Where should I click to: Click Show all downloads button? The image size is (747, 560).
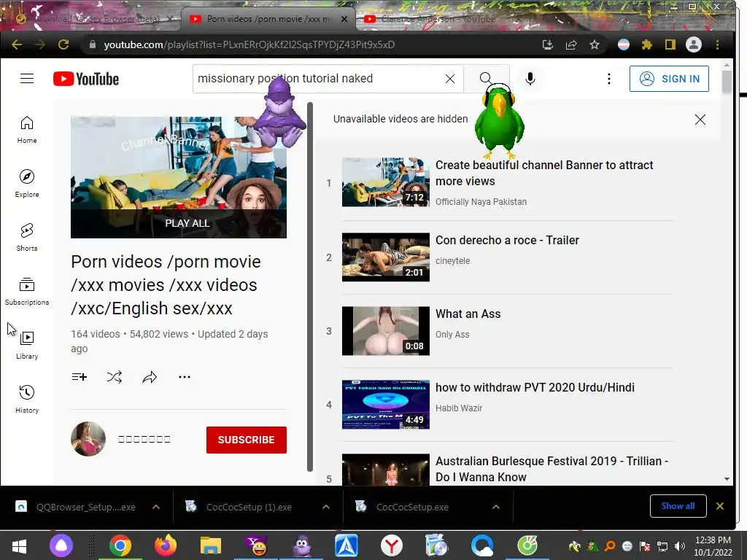tap(678, 506)
